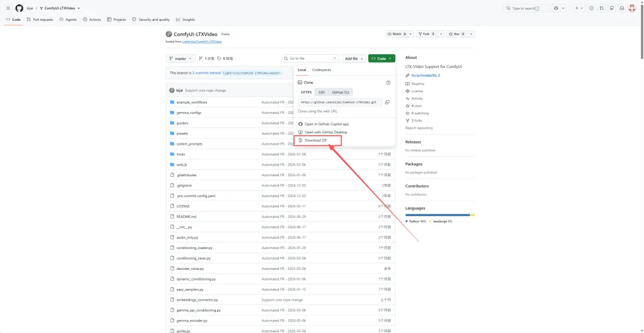Click Download ZIP

pyautogui.click(x=317, y=140)
